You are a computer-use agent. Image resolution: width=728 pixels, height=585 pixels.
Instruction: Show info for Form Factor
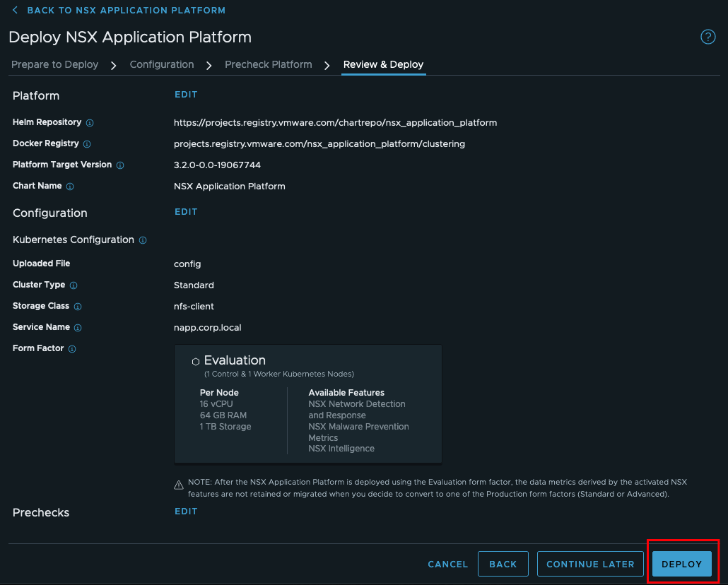coord(72,349)
